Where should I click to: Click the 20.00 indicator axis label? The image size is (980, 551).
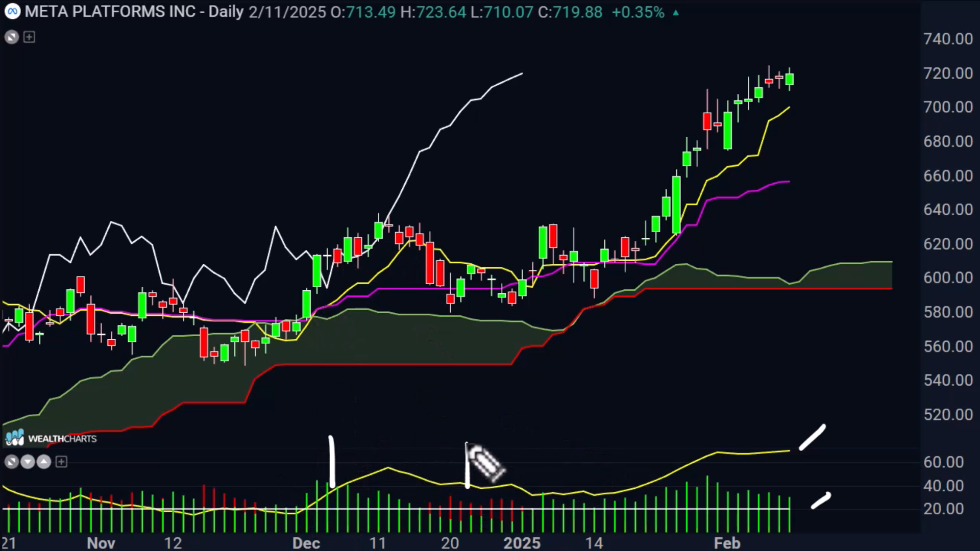943,509
